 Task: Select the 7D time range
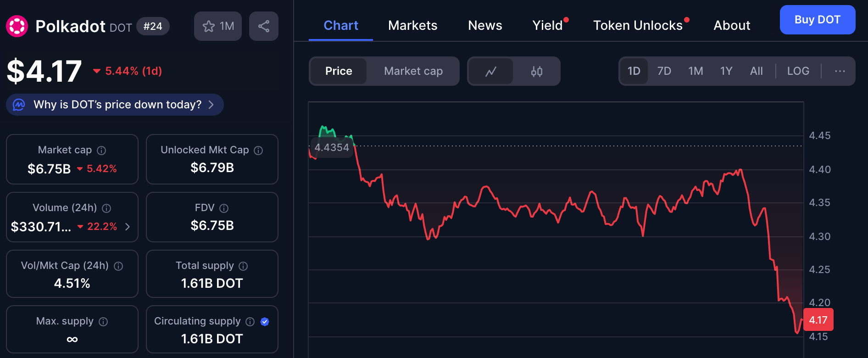click(664, 71)
